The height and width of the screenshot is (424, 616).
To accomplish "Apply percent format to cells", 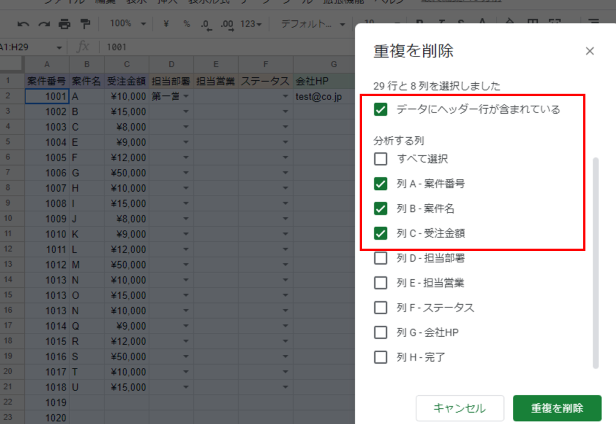I will (x=188, y=23).
